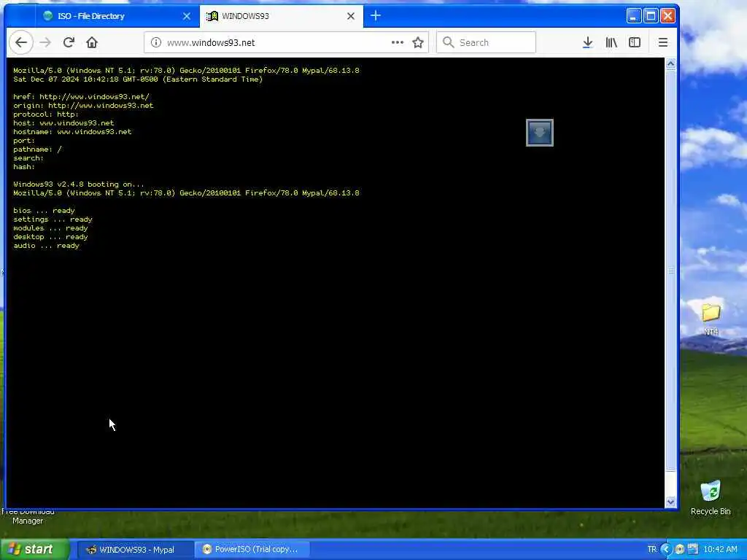This screenshot has width=747, height=560.
Task: Open page actions three-dot menu
Action: click(398, 42)
